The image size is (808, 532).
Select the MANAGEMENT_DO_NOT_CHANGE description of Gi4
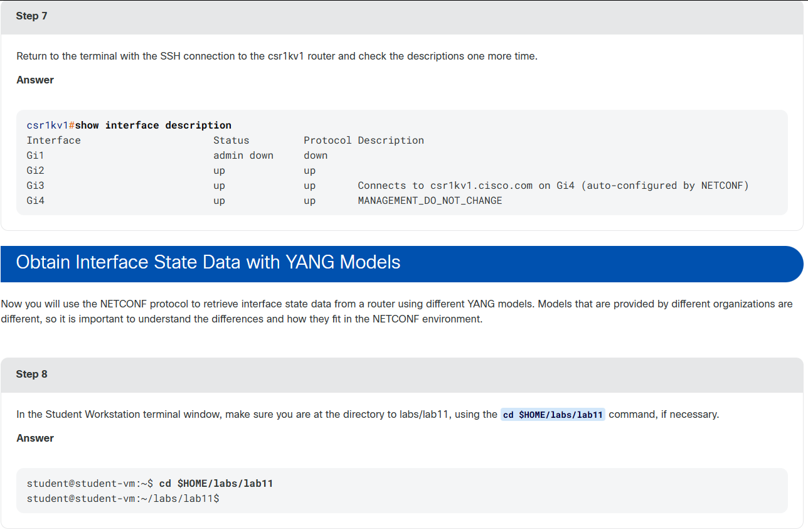[x=430, y=201]
